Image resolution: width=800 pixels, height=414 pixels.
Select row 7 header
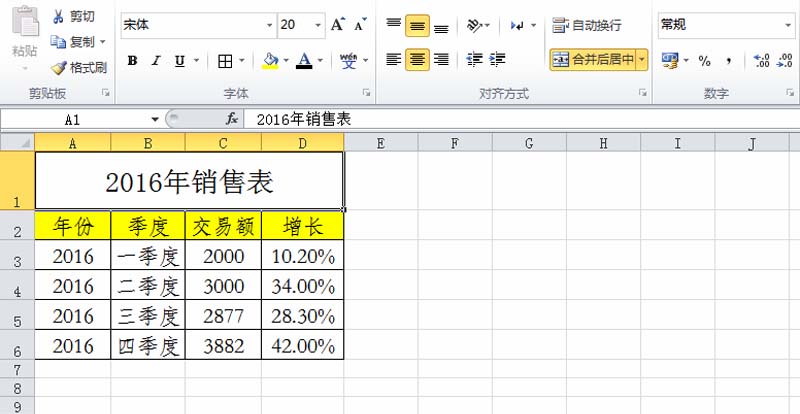[x=17, y=369]
